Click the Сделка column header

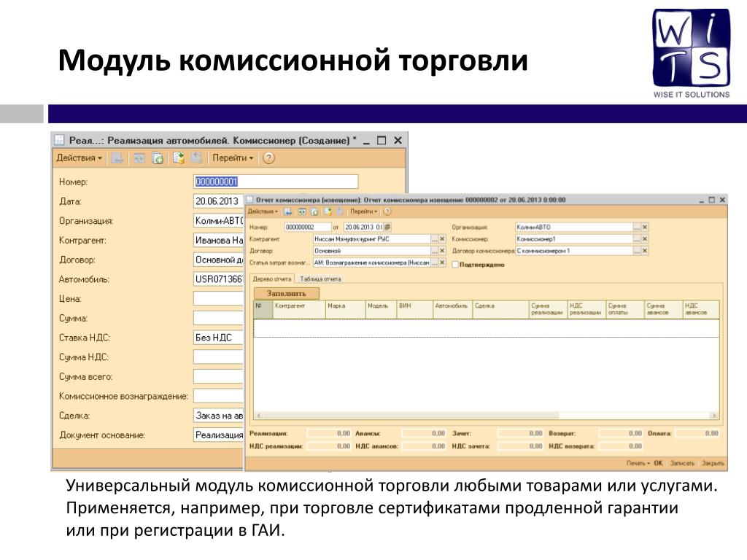pos(501,309)
